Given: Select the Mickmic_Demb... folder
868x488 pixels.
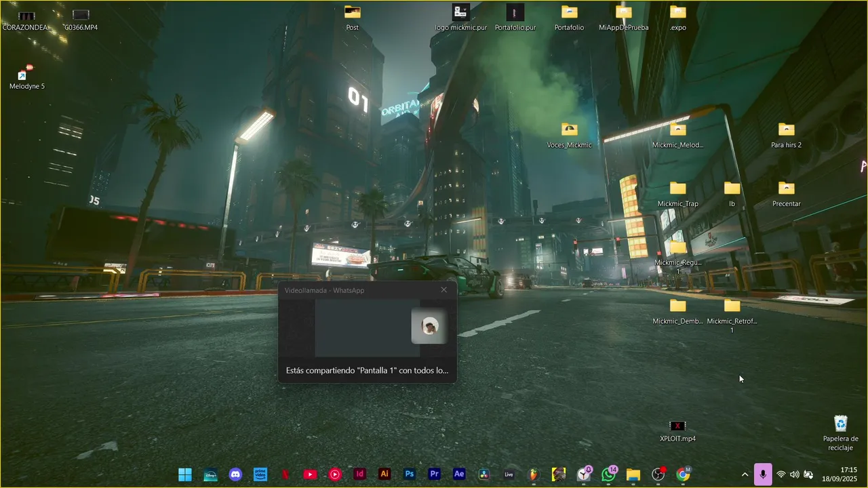Looking at the screenshot, I should click(678, 312).
